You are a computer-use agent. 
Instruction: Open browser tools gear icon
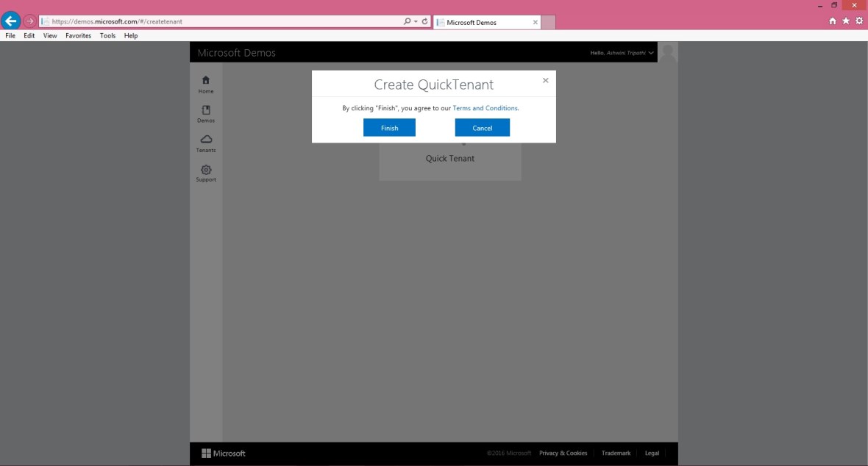point(858,21)
